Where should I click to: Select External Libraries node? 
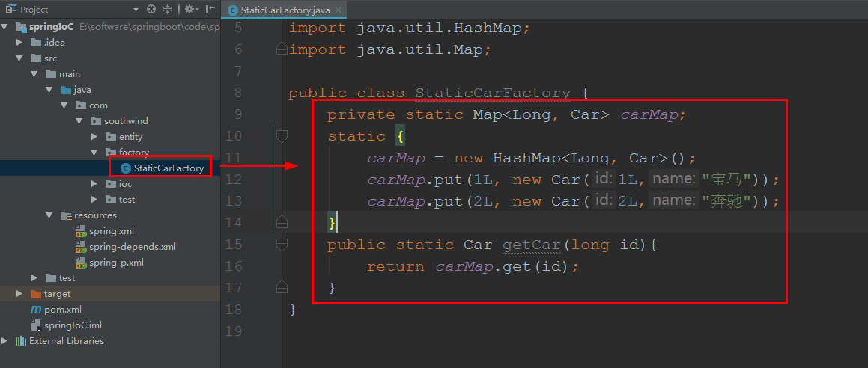[67, 341]
